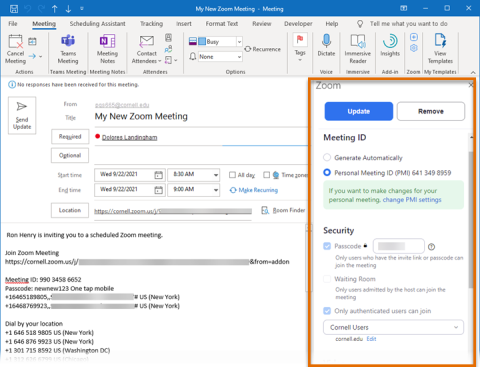This screenshot has height=367, width=480.
Task: Launch the Immersive Reader icon
Action: tap(358, 41)
